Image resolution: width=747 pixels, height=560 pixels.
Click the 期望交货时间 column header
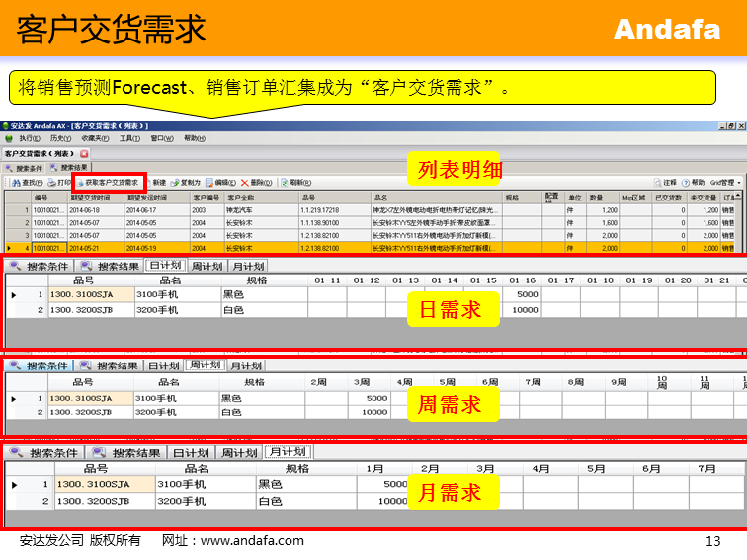click(x=97, y=198)
